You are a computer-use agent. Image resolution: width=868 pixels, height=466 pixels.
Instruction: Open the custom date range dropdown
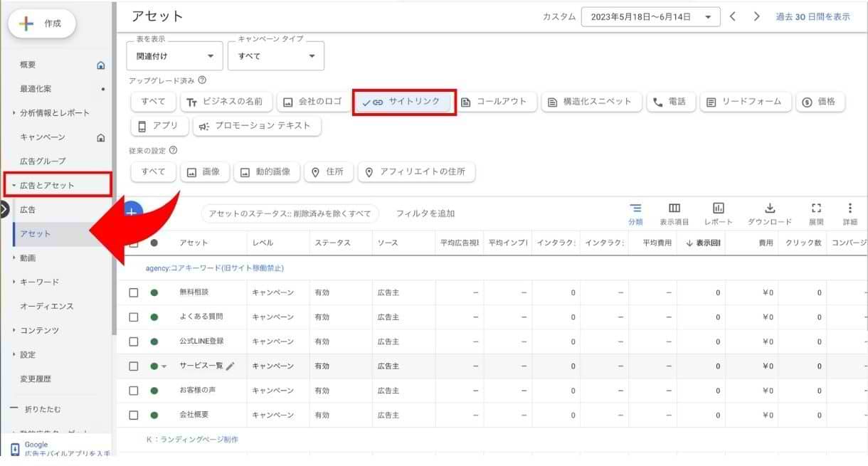(650, 17)
